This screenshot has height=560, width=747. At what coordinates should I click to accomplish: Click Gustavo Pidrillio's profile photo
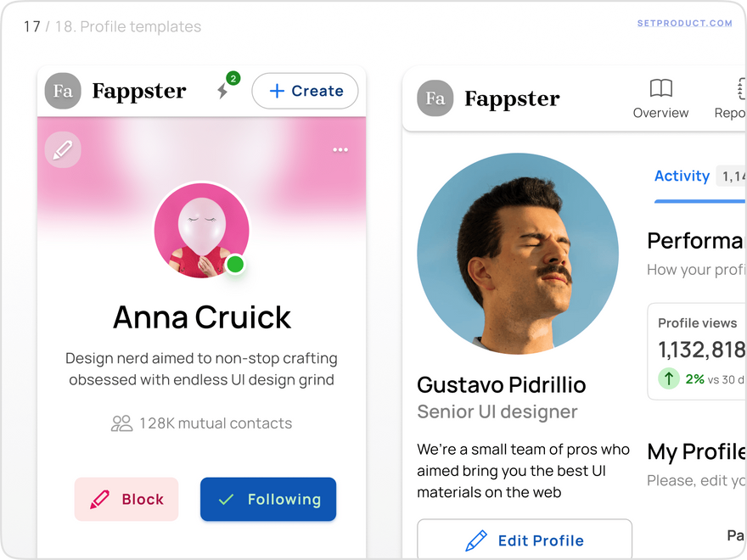click(x=518, y=254)
